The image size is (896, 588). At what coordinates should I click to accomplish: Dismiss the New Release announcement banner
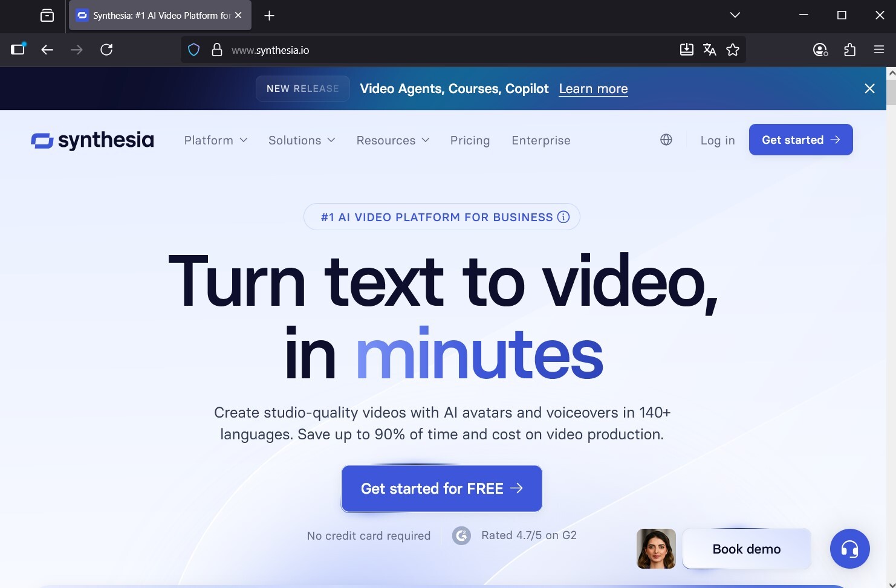coord(869,89)
